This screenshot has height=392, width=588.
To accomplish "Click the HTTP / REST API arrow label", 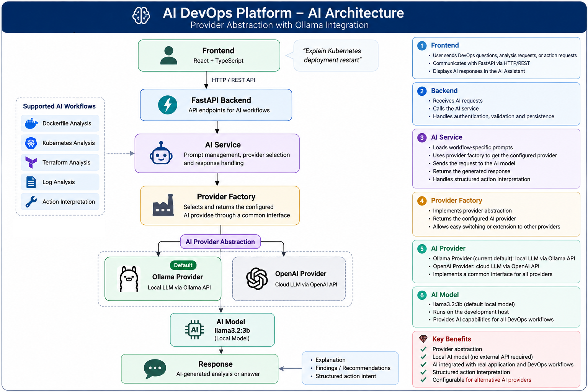I will tap(234, 80).
